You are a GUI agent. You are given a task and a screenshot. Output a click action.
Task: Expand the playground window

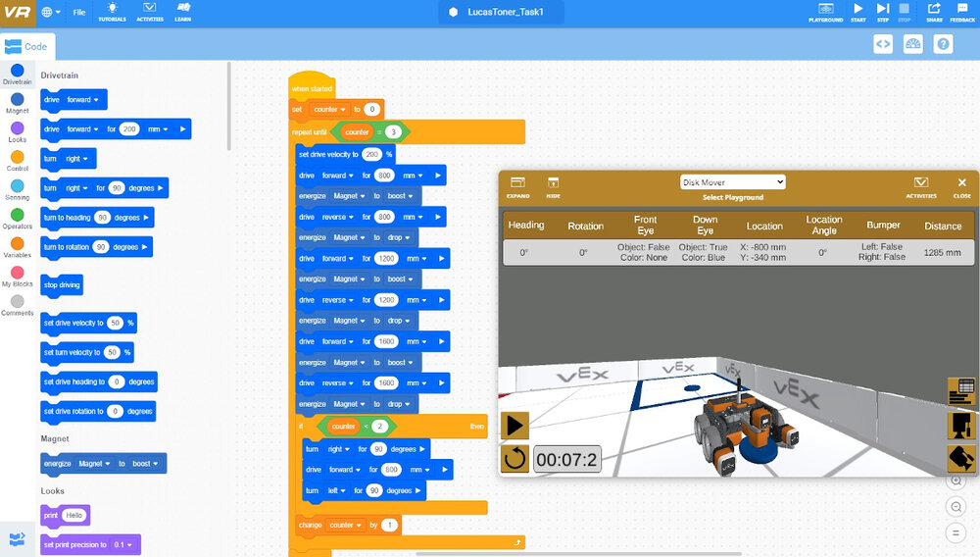517,186
